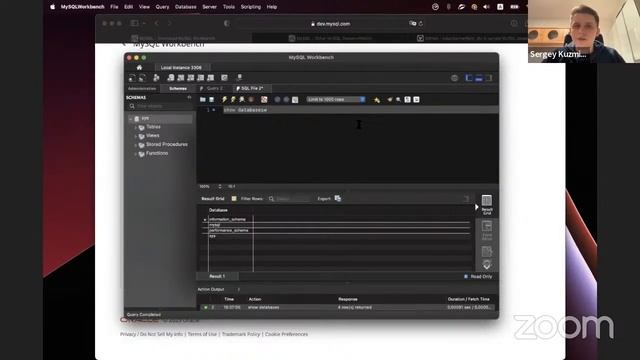
Task: Open Find panel magnifier in editor toolbar
Action: click(398, 100)
